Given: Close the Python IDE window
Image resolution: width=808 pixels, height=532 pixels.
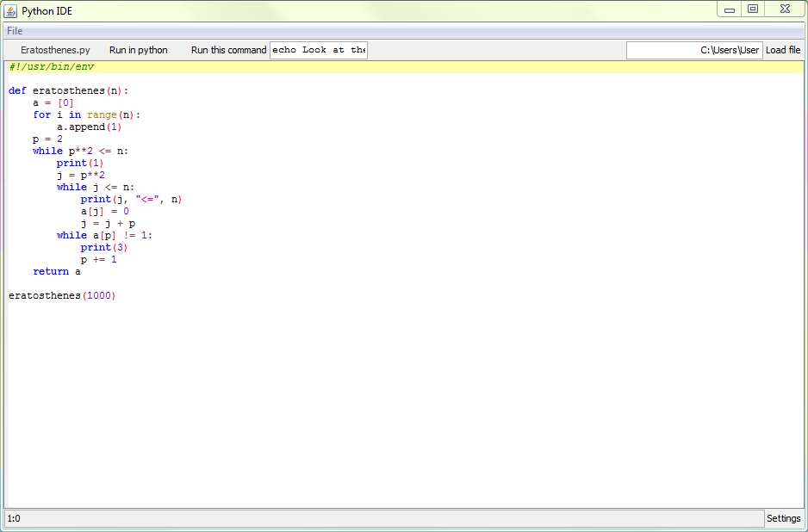Looking at the screenshot, I should [x=786, y=9].
